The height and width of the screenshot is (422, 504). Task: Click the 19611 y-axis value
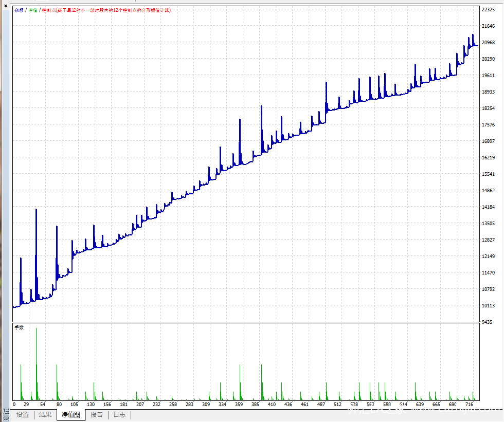point(488,75)
